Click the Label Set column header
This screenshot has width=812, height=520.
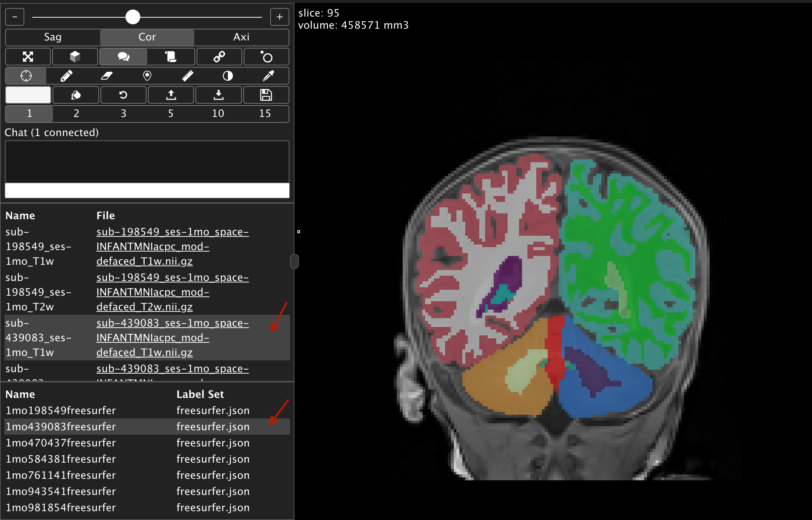pyautogui.click(x=200, y=394)
